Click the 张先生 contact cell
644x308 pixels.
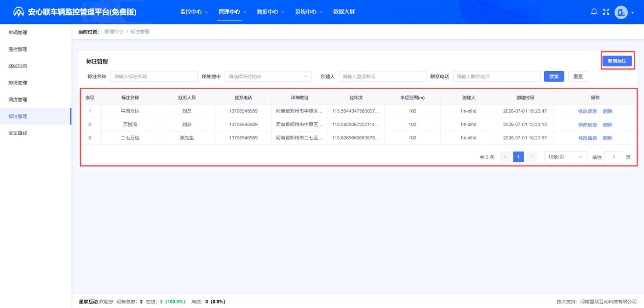[187, 138]
